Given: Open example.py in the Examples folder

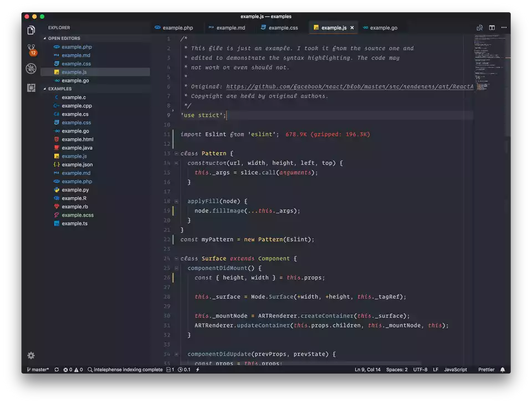Looking at the screenshot, I should click(x=95, y=190).
